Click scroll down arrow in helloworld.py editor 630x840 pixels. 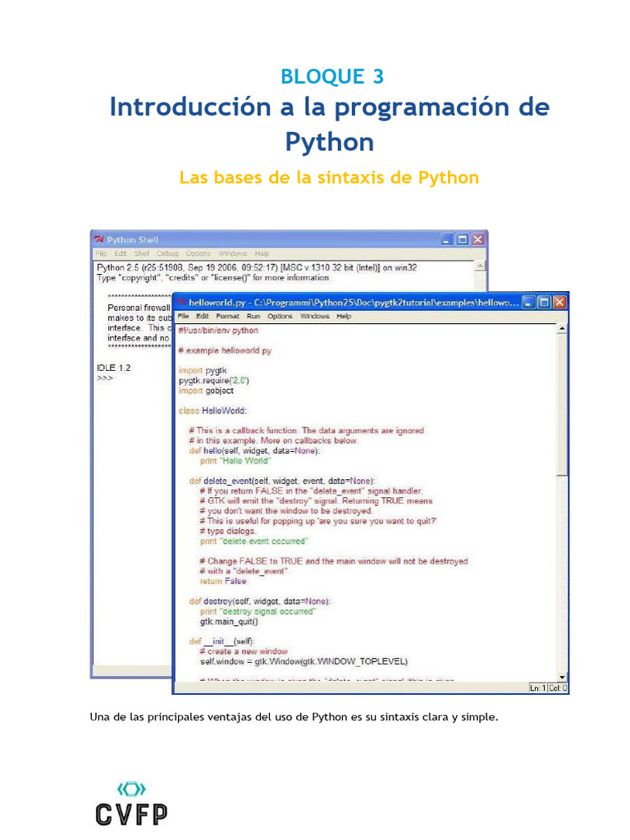[x=561, y=677]
